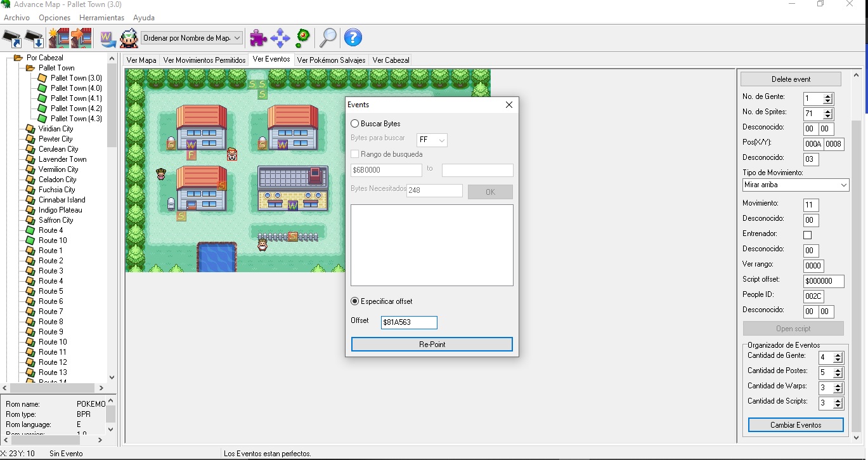This screenshot has height=460, width=868.
Task: Click the save ROM cartridge icon
Action: click(34, 38)
